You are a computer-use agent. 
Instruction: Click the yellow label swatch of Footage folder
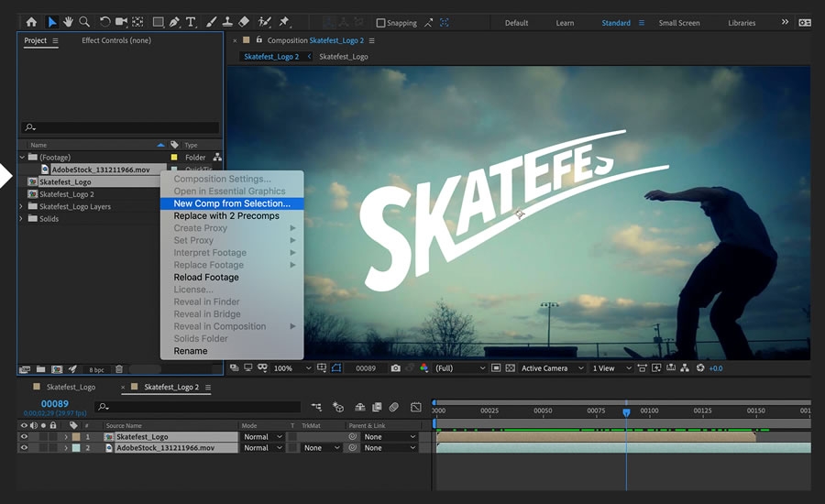click(x=174, y=158)
